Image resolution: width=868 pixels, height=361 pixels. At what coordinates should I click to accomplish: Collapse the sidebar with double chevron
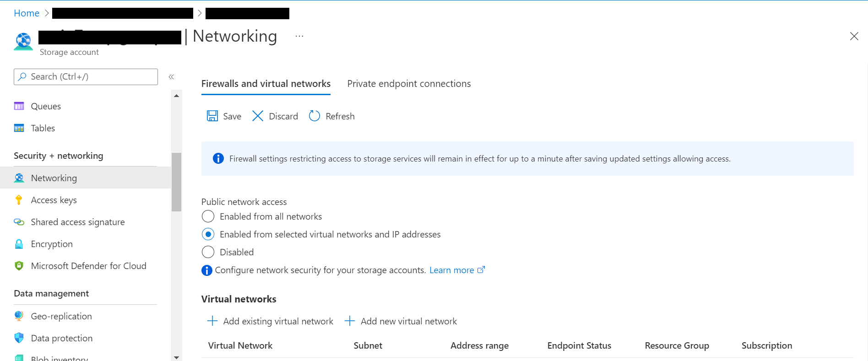click(x=171, y=77)
